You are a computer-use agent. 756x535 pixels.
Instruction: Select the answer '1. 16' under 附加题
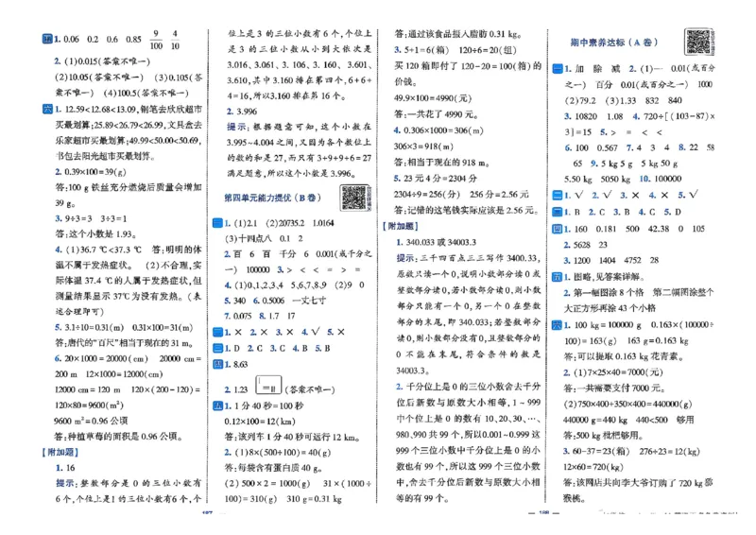(x=65, y=468)
